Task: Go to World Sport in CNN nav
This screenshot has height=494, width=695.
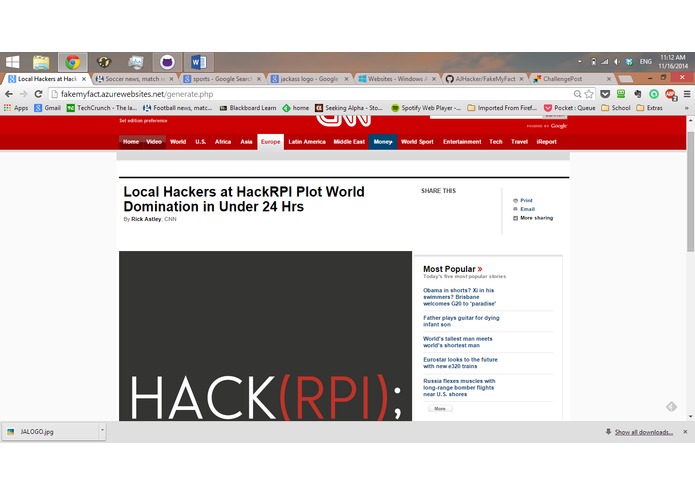Action: click(417, 142)
